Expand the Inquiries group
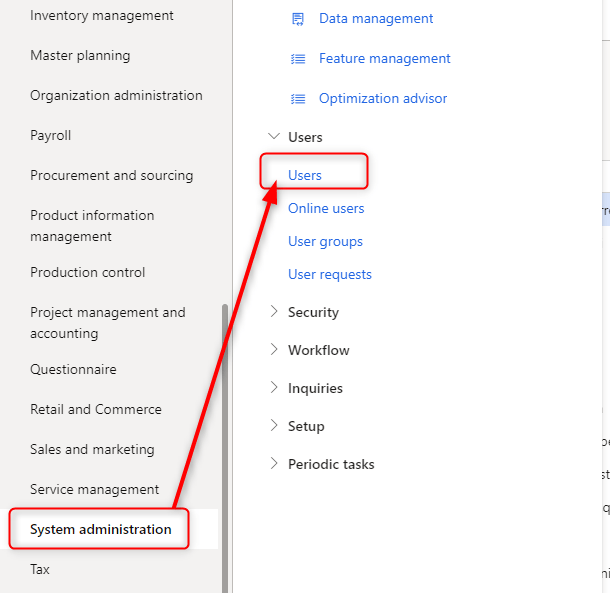 [273, 388]
